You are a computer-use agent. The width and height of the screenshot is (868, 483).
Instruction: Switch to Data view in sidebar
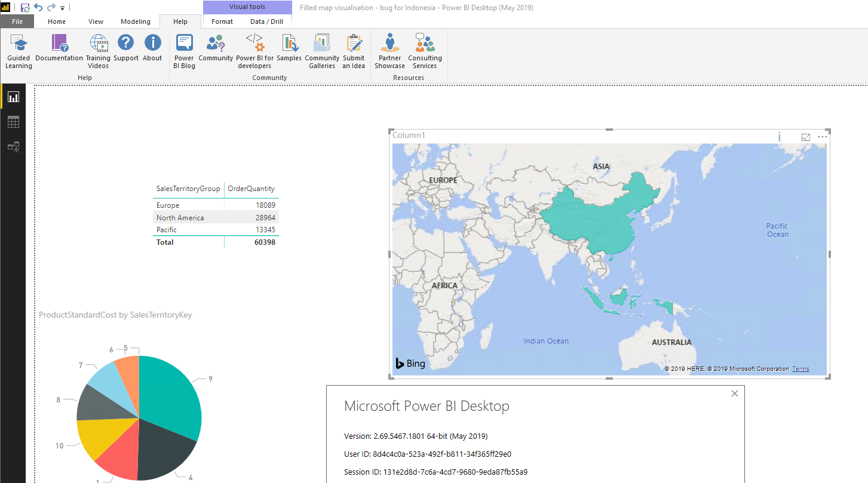(13, 122)
